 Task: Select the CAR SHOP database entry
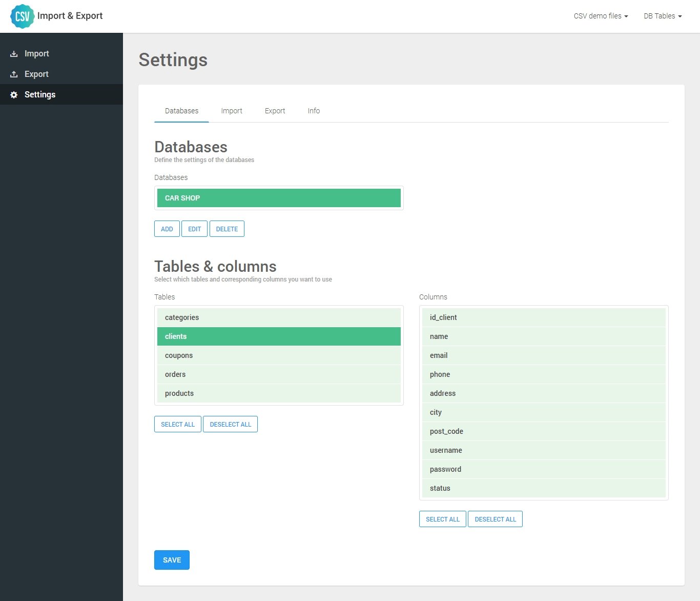click(279, 198)
